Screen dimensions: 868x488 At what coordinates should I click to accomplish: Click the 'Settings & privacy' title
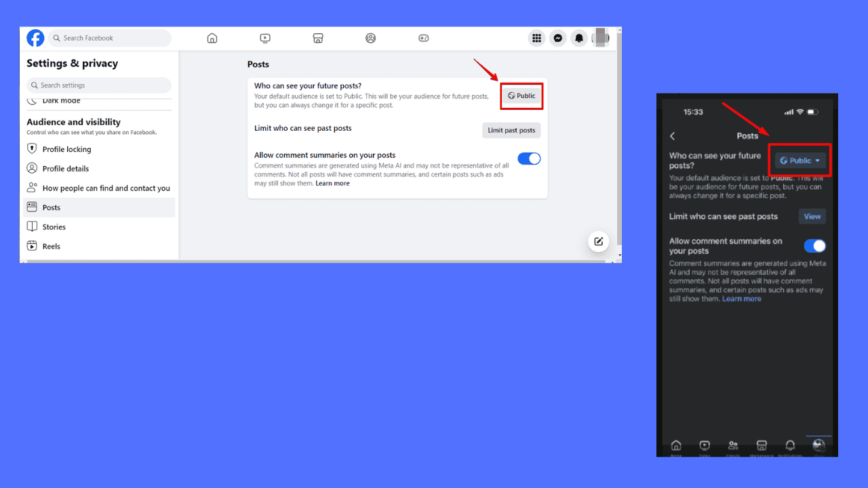point(72,64)
